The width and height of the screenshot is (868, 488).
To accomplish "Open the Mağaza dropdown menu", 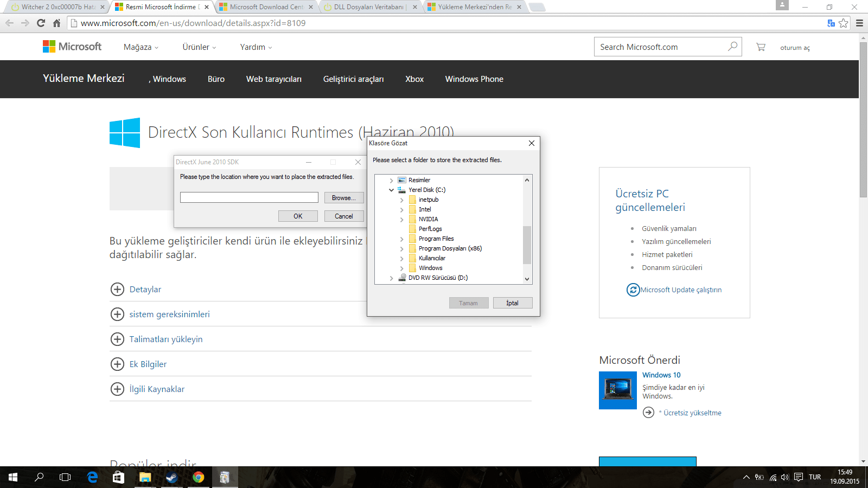I will [141, 47].
